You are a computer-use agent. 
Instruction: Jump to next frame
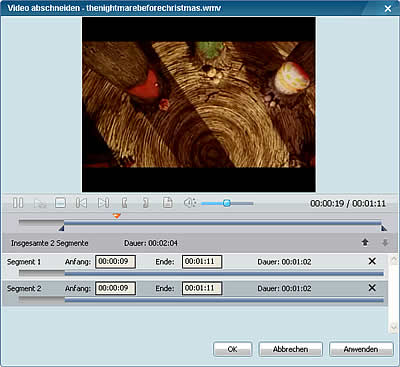pyautogui.click(x=103, y=203)
